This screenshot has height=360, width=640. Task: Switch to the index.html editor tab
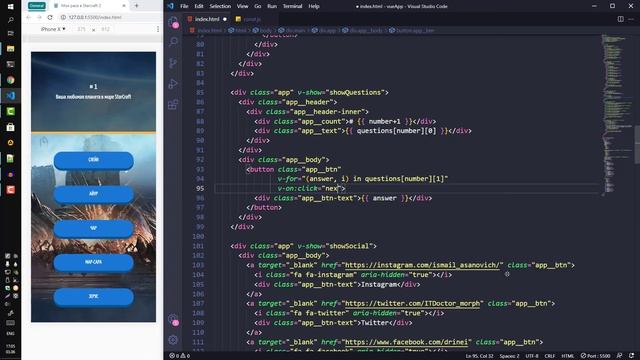[207, 19]
